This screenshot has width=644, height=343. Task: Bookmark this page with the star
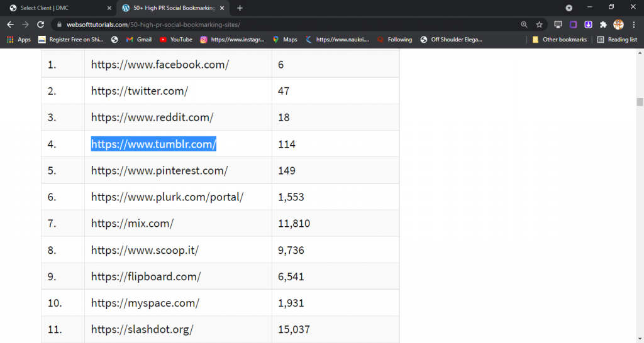click(x=539, y=24)
